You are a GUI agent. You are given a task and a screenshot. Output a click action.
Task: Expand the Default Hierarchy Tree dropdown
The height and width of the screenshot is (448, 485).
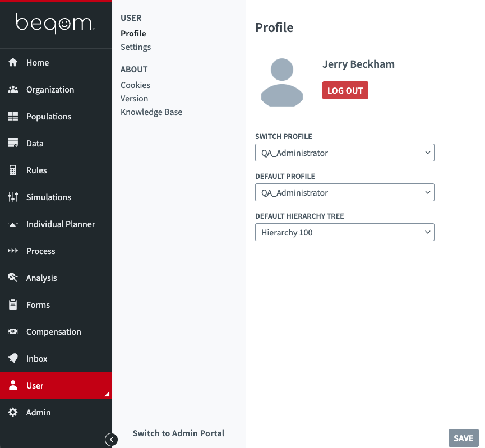[x=427, y=232]
